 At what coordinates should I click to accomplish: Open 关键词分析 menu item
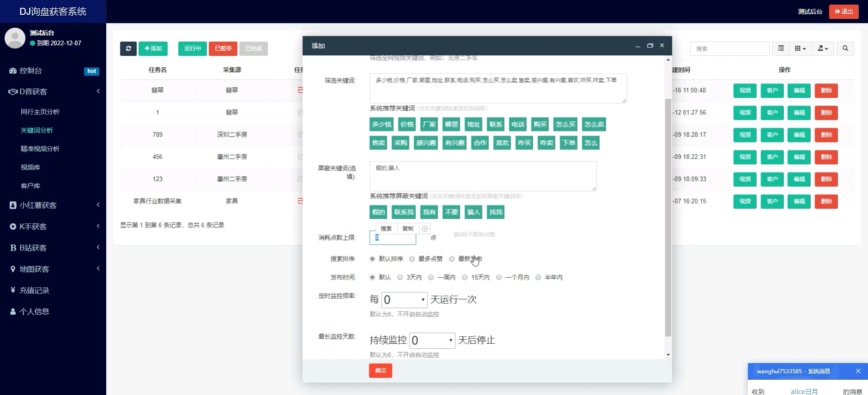pos(37,130)
